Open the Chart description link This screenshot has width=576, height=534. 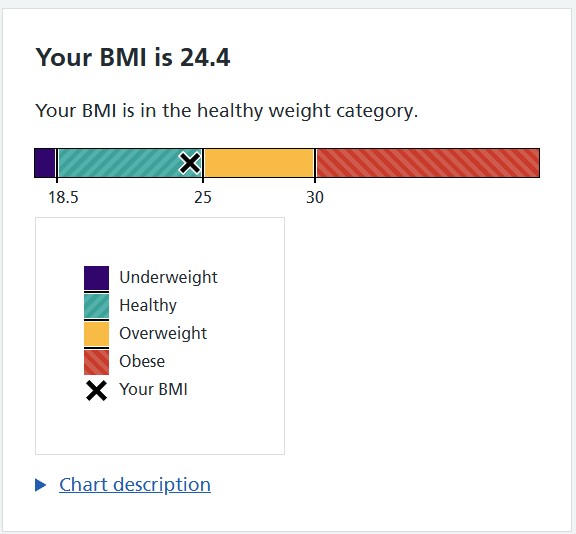click(135, 485)
